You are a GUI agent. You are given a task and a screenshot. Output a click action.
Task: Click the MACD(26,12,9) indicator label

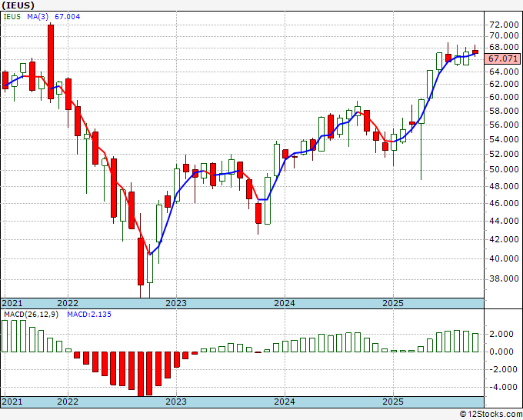click(x=31, y=315)
